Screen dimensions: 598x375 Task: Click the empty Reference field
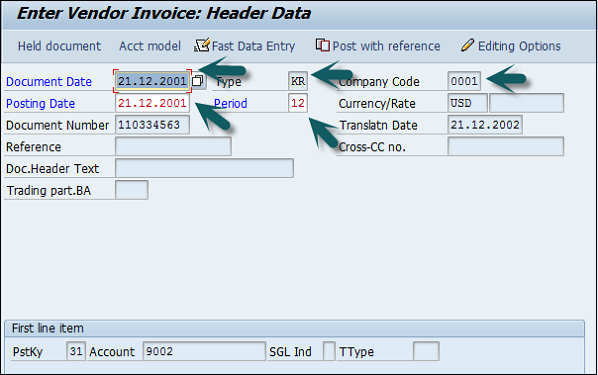click(x=173, y=146)
